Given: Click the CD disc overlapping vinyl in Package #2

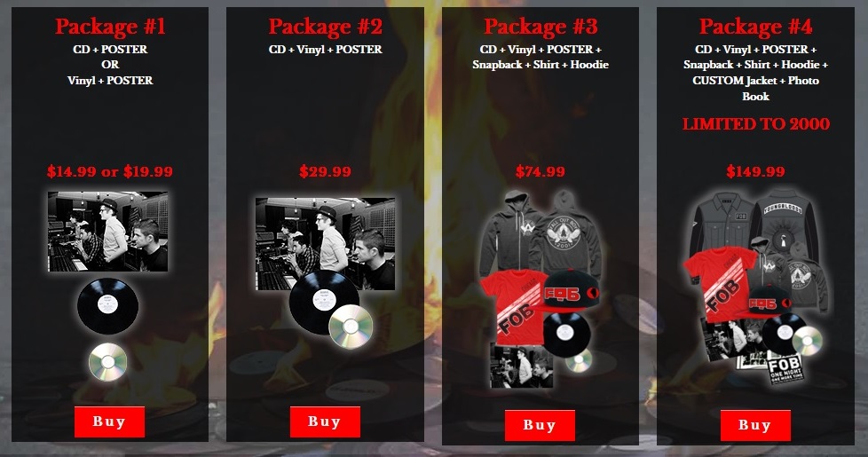Looking at the screenshot, I should pos(351,327).
